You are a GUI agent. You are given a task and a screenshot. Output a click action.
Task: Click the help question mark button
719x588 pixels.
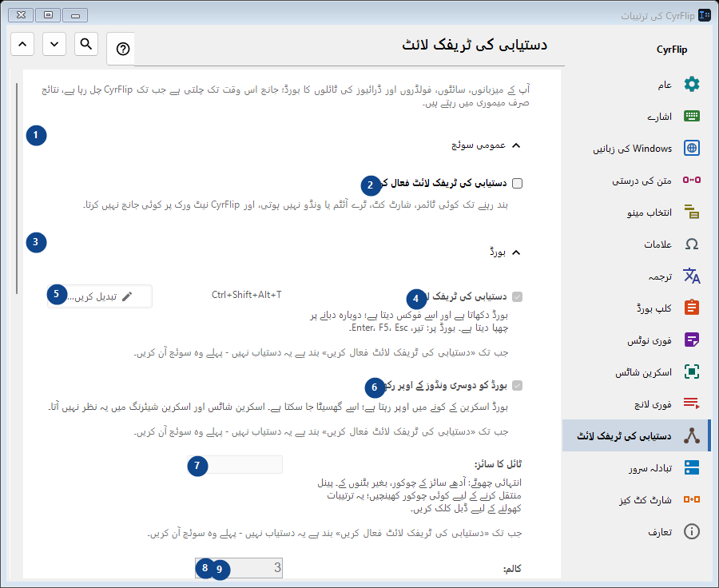(122, 49)
